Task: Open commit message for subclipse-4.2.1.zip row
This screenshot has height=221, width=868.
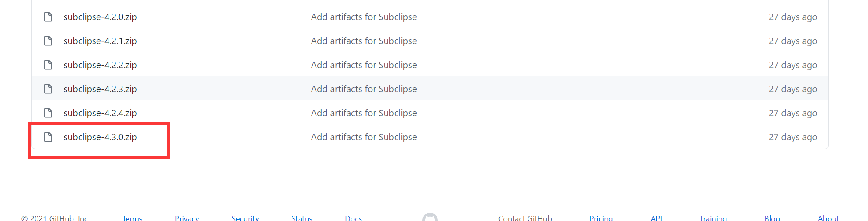Action: click(364, 41)
